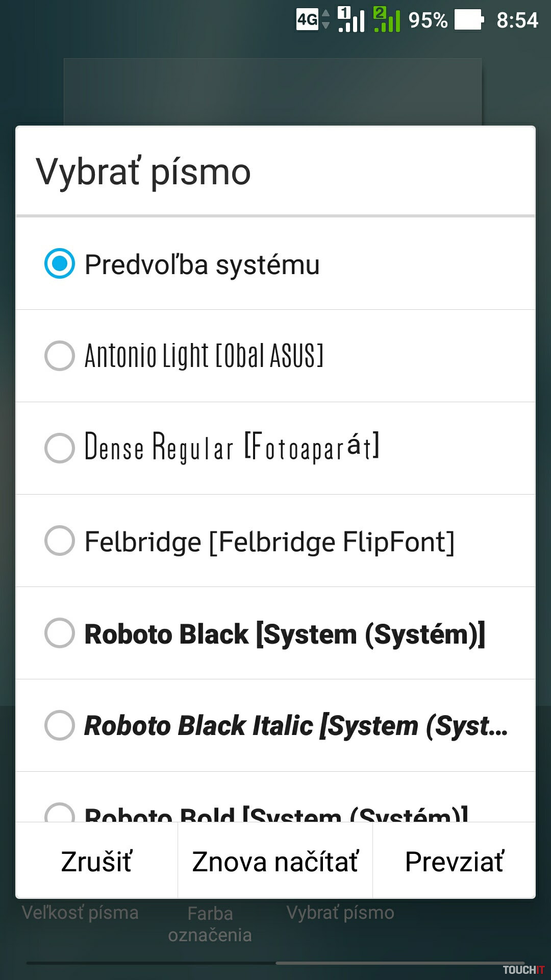Choose the Antonio Light font radio button

(x=60, y=356)
